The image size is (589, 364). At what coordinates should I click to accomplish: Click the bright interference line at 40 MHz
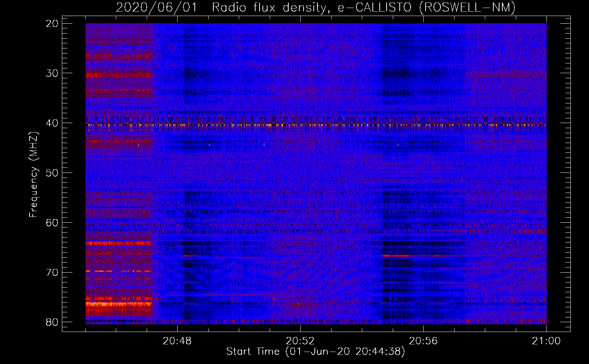click(316, 124)
